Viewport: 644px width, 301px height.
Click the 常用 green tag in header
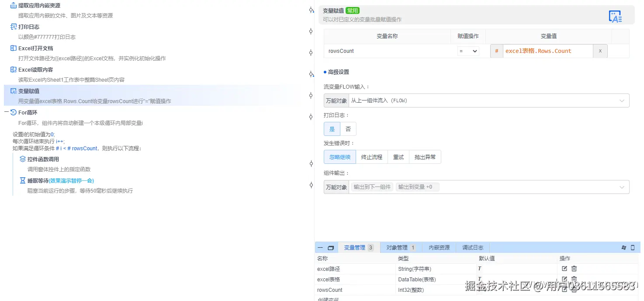[353, 11]
